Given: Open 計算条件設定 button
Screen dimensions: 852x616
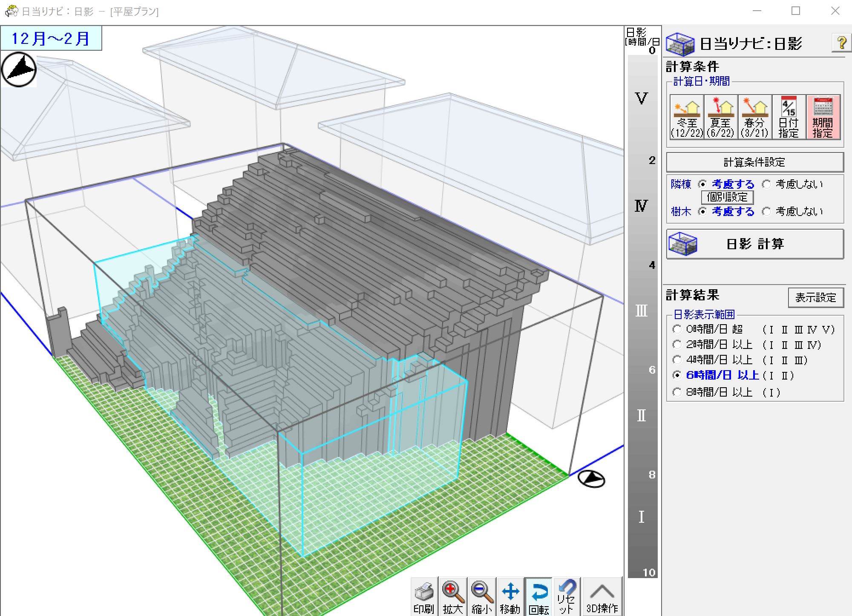Looking at the screenshot, I should tap(754, 162).
